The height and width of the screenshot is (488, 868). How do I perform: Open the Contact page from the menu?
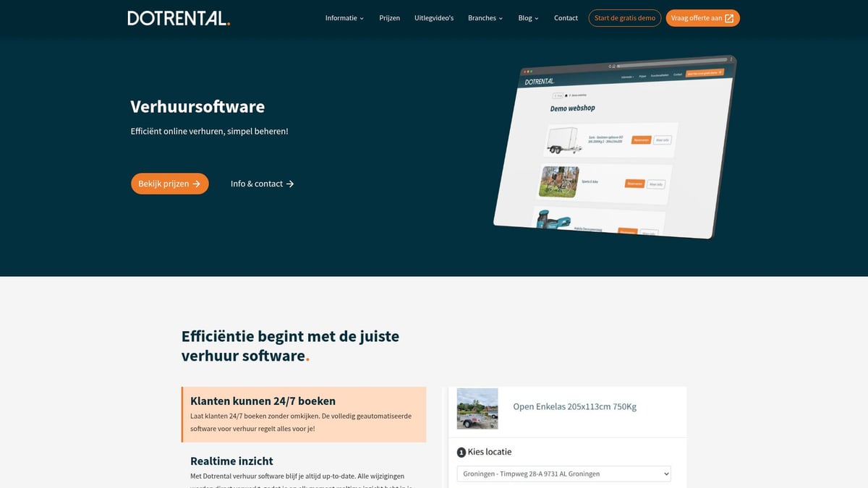(x=566, y=17)
